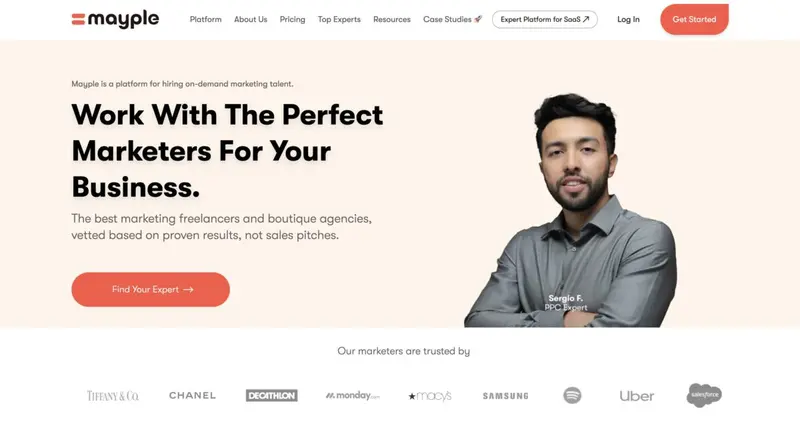Open the Top Experts nav item
Image resolution: width=800 pixels, height=429 pixels.
click(339, 19)
